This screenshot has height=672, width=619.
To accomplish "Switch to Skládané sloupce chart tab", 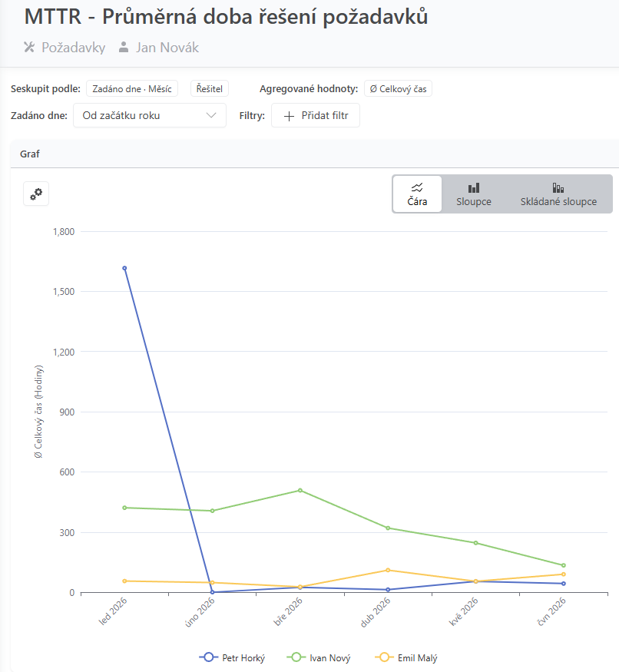I will tap(558, 194).
